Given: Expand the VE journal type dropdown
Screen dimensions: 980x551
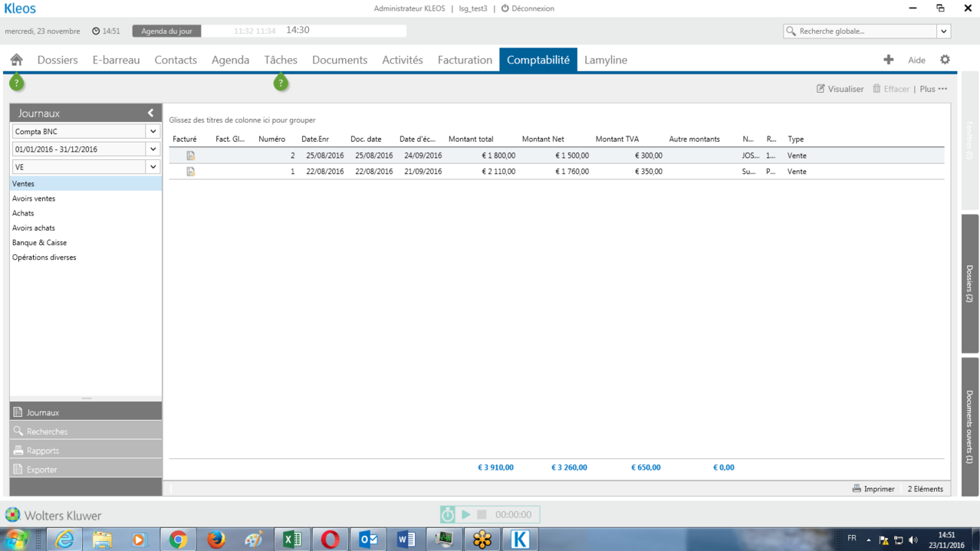Looking at the screenshot, I should click(x=153, y=167).
